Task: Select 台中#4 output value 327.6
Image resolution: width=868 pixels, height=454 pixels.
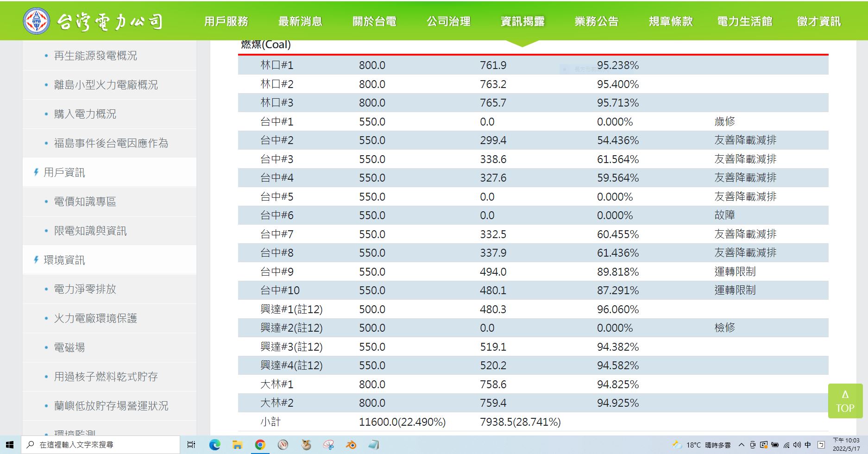Action: [493, 178]
